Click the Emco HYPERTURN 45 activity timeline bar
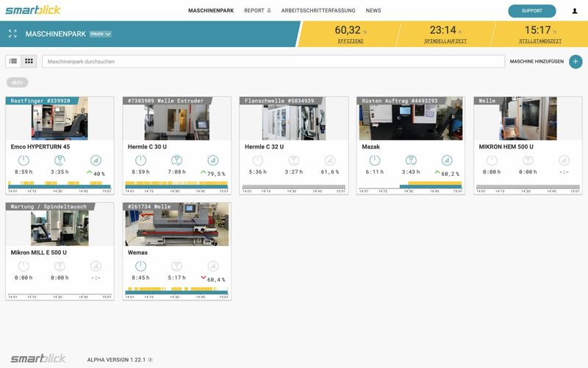The width and height of the screenshot is (588, 368). [x=59, y=185]
